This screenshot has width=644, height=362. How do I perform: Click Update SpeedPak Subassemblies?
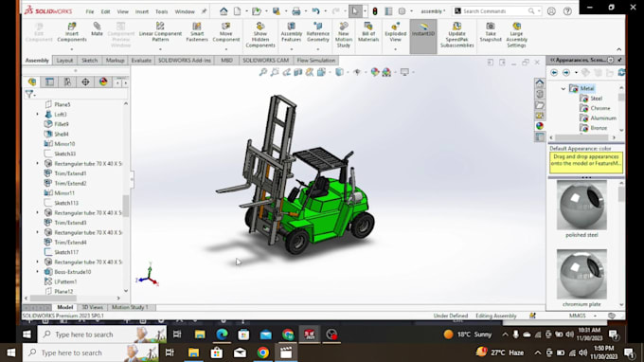(x=456, y=35)
